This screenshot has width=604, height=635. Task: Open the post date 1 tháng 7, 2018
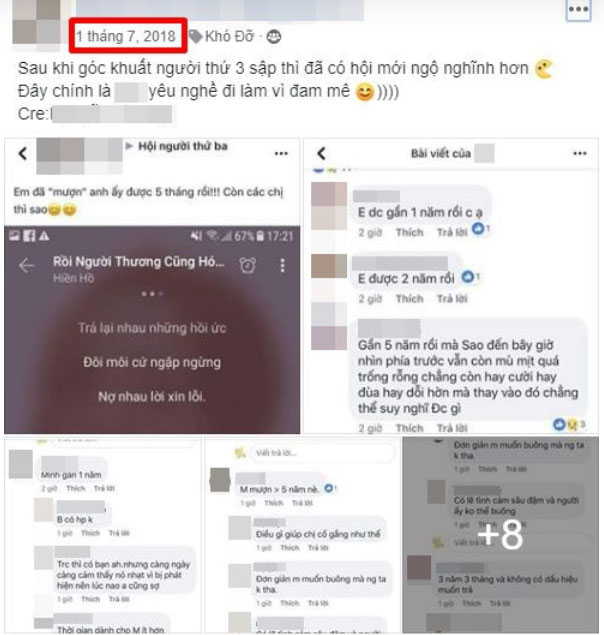point(126,36)
